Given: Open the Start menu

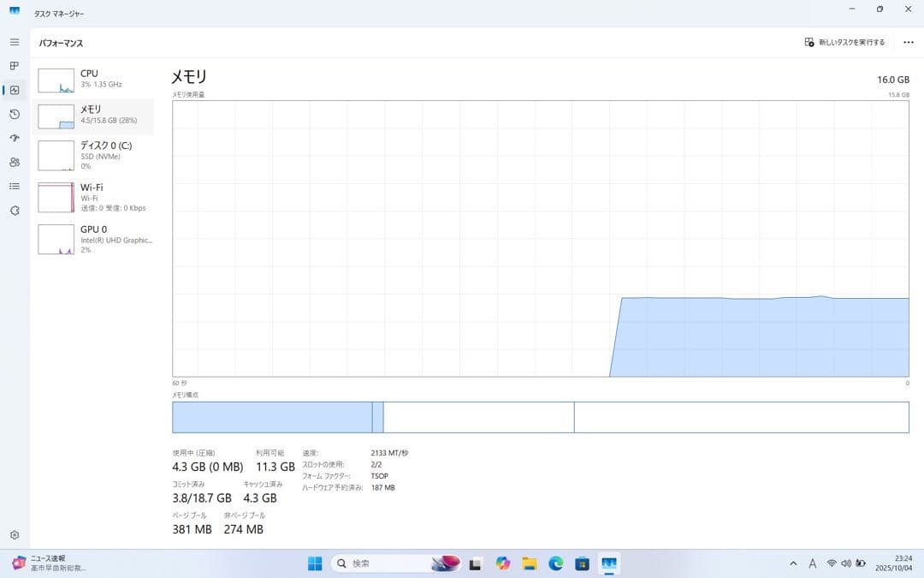Looking at the screenshot, I should tap(314, 563).
